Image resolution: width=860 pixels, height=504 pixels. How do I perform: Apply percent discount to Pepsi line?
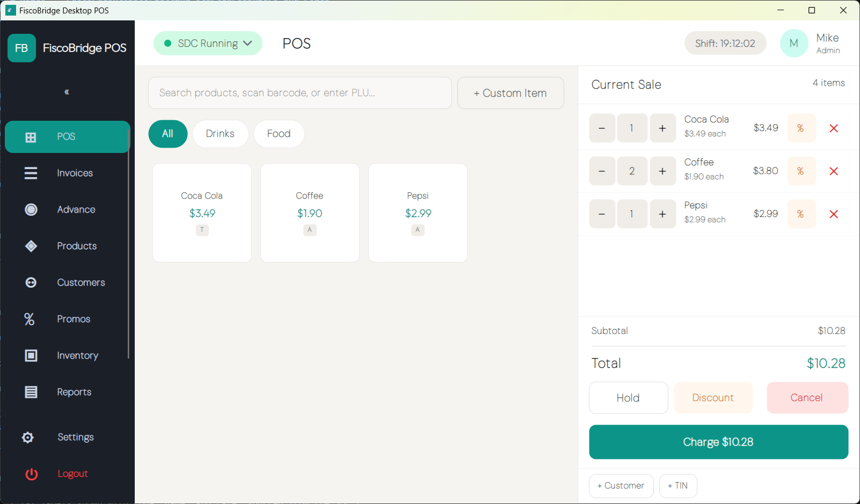(801, 214)
